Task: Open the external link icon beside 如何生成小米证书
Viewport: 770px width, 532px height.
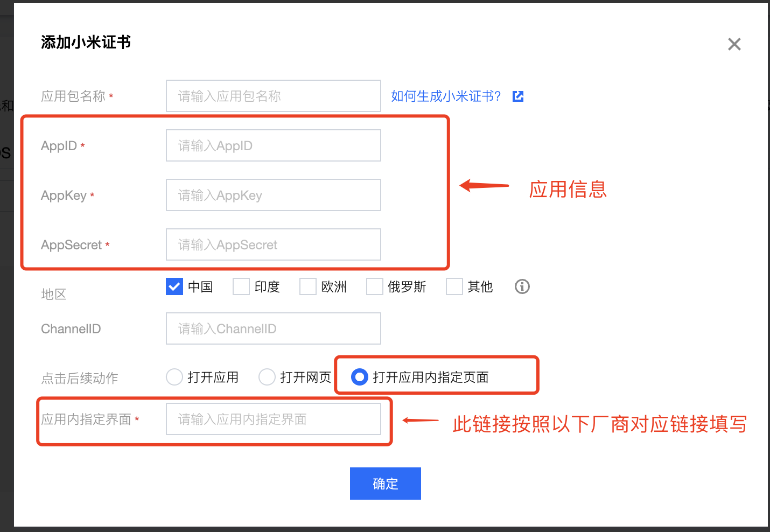Action: click(x=518, y=96)
